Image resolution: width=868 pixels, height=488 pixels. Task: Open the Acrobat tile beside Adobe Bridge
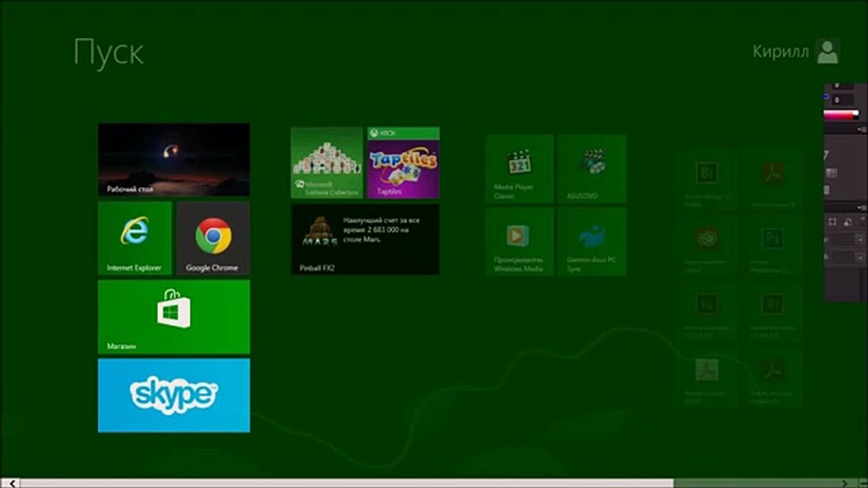[772, 180]
